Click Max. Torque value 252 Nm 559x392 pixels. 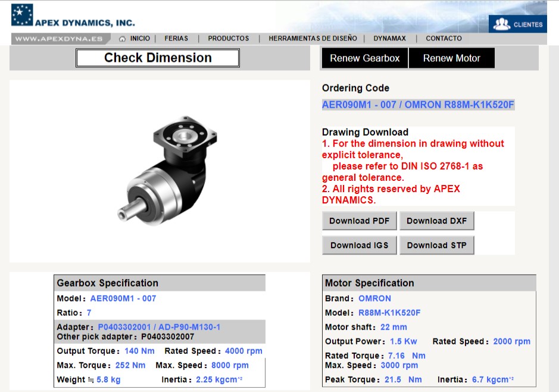[130, 365]
